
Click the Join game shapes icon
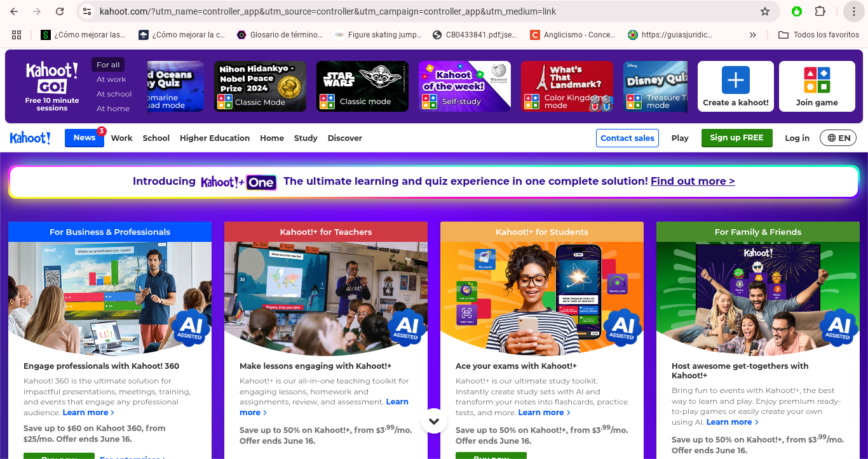pyautogui.click(x=817, y=80)
